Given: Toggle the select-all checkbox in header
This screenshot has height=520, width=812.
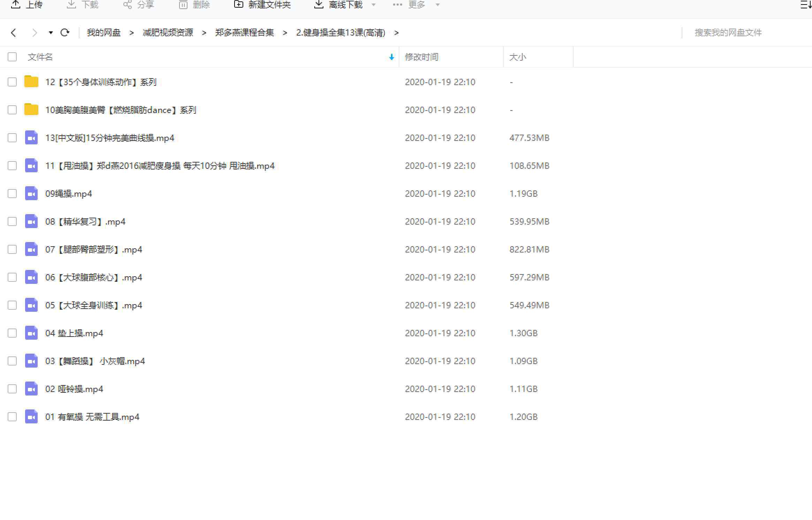Looking at the screenshot, I should (12, 57).
